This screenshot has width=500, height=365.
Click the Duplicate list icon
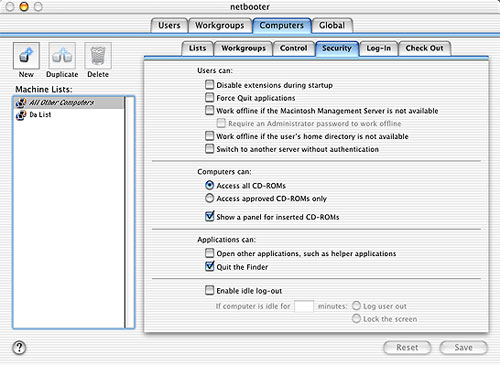point(62,55)
